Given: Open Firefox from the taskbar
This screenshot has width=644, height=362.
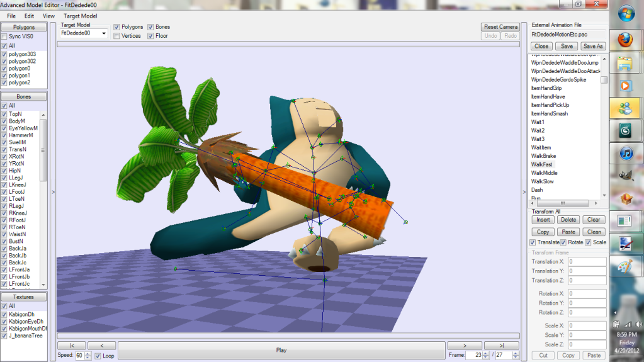Looking at the screenshot, I should 625,40.
